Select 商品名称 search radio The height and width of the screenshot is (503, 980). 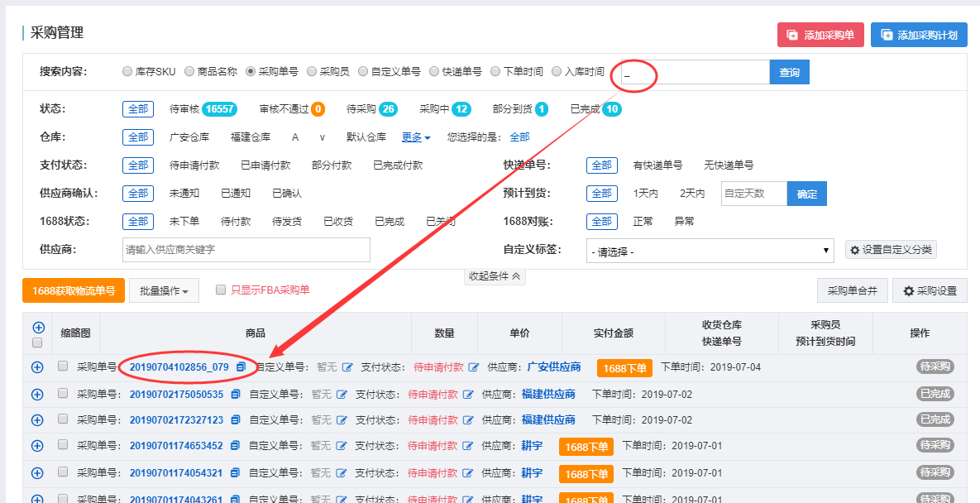coord(189,71)
